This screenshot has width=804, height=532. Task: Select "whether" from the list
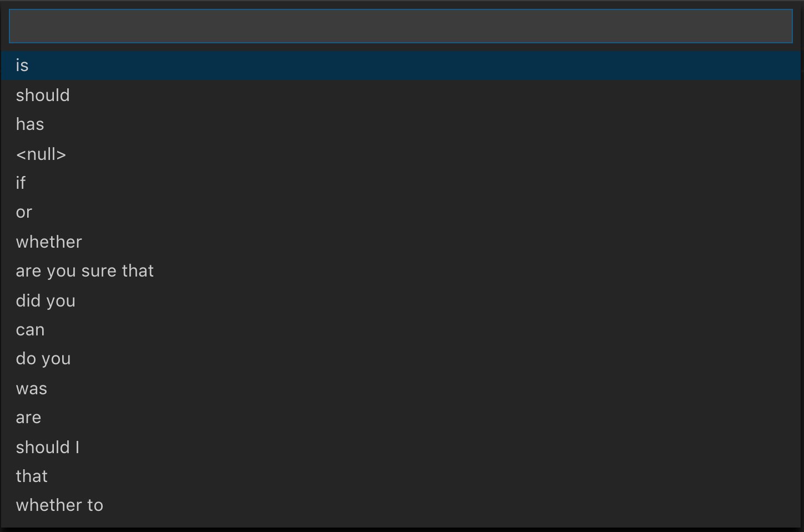tap(400, 242)
